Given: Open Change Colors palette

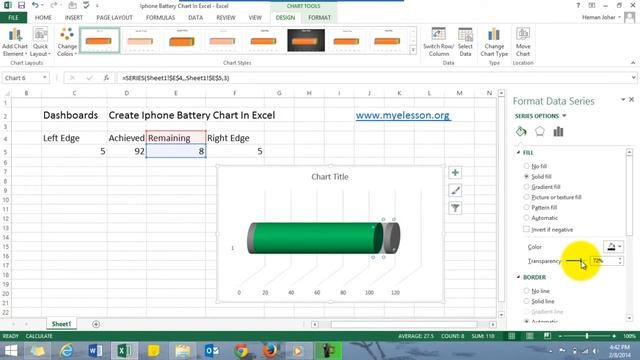Looking at the screenshot, I should (x=67, y=42).
